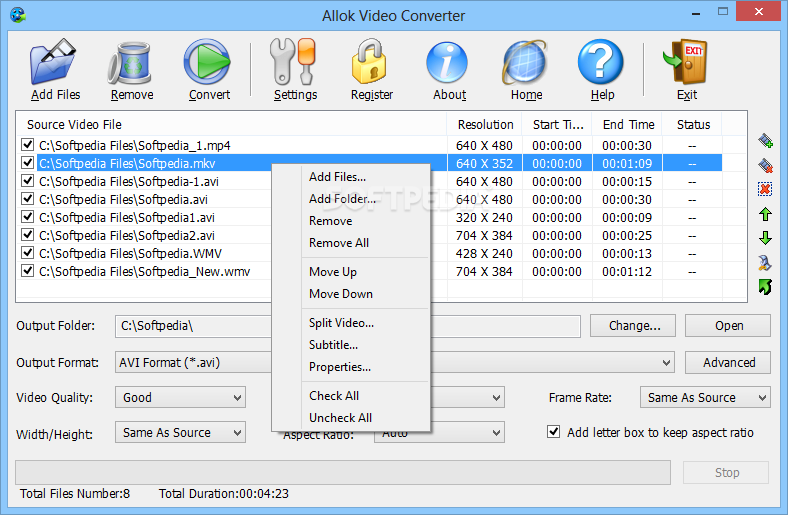Image resolution: width=788 pixels, height=515 pixels.
Task: Click the Allok app icon in title bar
Action: pyautogui.click(x=18, y=15)
